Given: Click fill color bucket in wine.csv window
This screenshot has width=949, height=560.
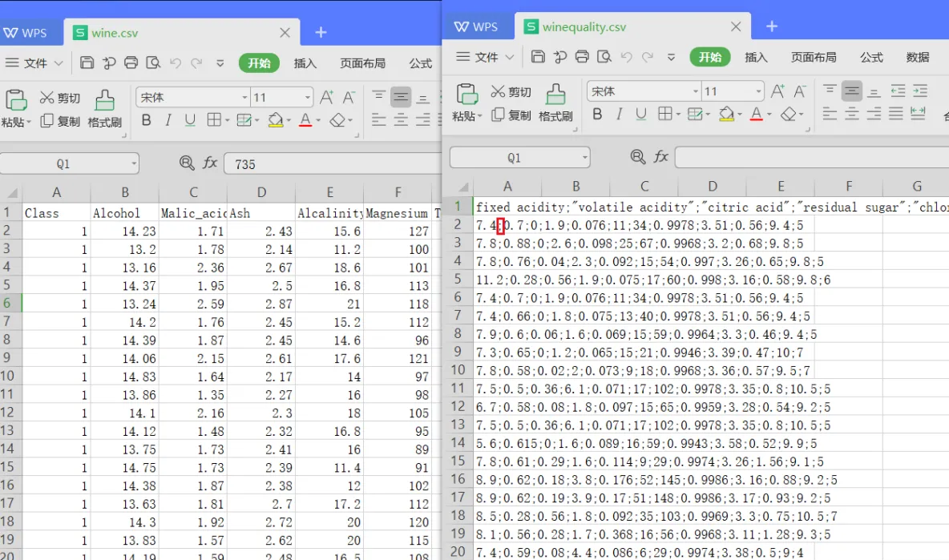Looking at the screenshot, I should point(276,120).
